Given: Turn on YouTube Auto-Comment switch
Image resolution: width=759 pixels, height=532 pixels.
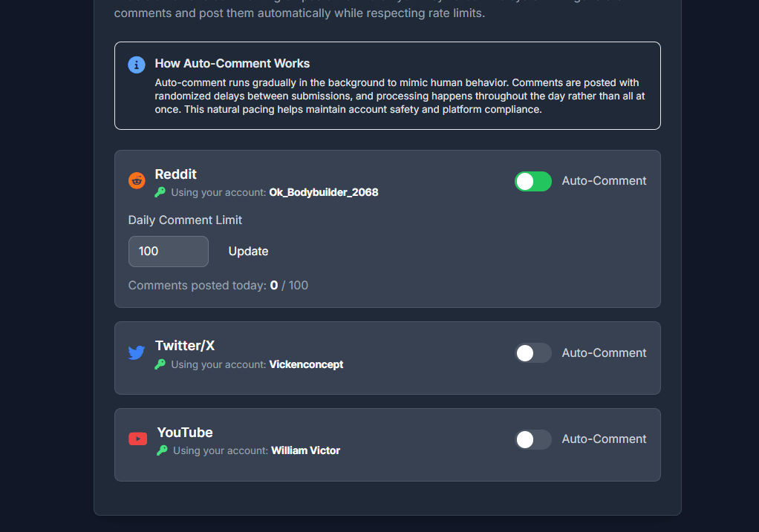Looking at the screenshot, I should [x=533, y=439].
